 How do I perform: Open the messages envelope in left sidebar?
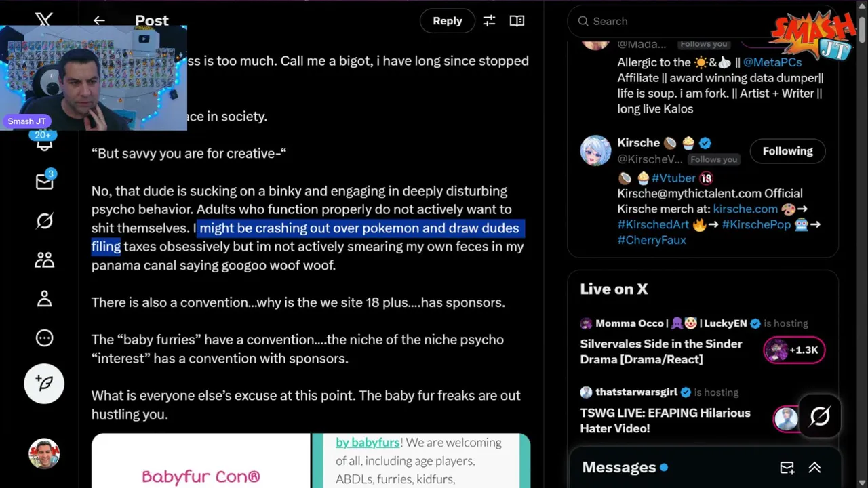(44, 181)
